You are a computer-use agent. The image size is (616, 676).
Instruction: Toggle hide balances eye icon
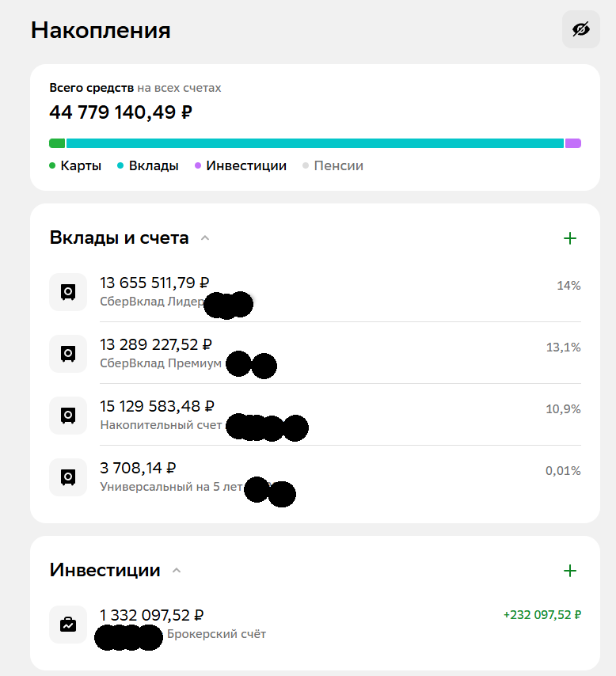[580, 30]
